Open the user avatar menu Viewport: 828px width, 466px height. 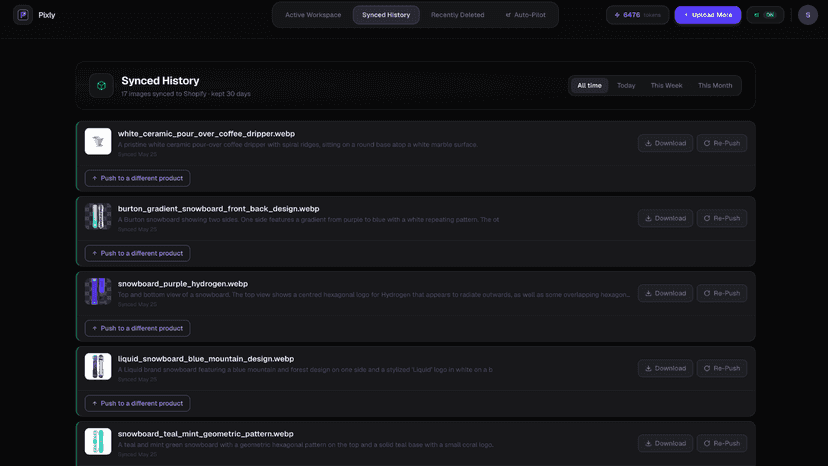point(807,15)
